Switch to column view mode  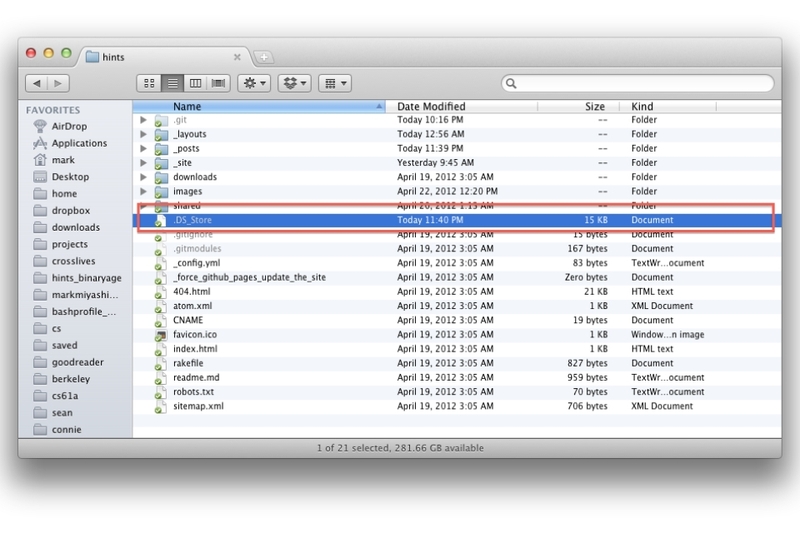195,83
